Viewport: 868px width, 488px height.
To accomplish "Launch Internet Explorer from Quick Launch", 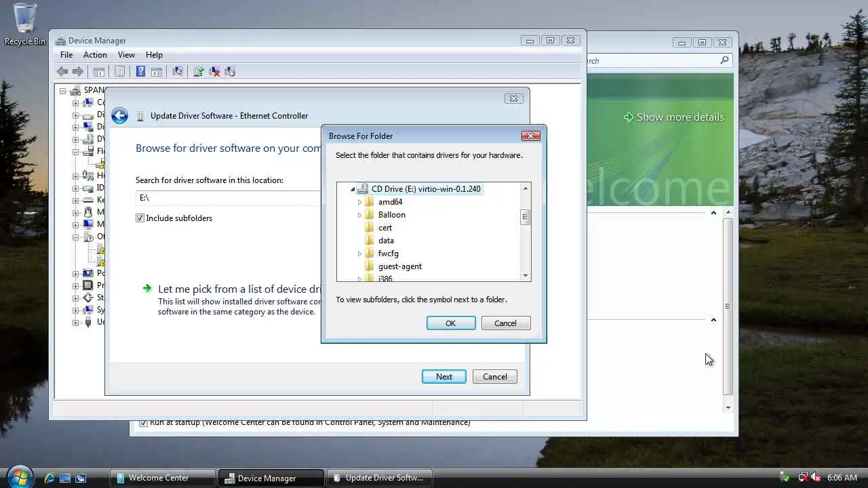I will [x=50, y=478].
